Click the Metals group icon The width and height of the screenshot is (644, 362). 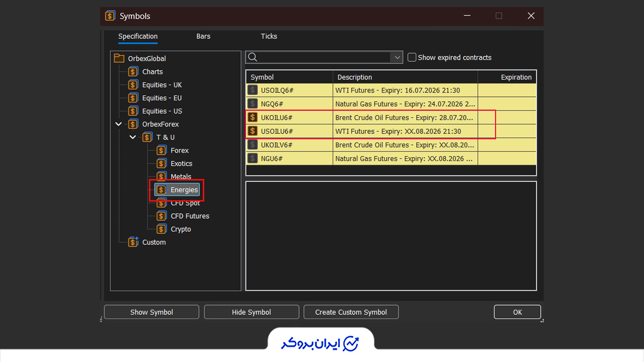coord(161,176)
